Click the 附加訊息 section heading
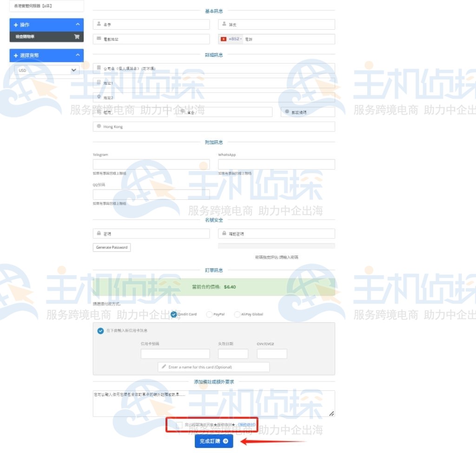Image resolution: width=476 pixels, height=453 pixels. click(214, 142)
